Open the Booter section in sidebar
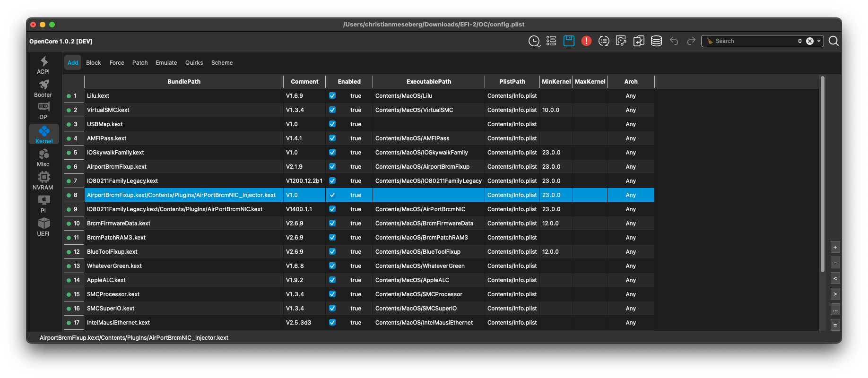Viewport: 868px width, 378px height. click(x=43, y=88)
